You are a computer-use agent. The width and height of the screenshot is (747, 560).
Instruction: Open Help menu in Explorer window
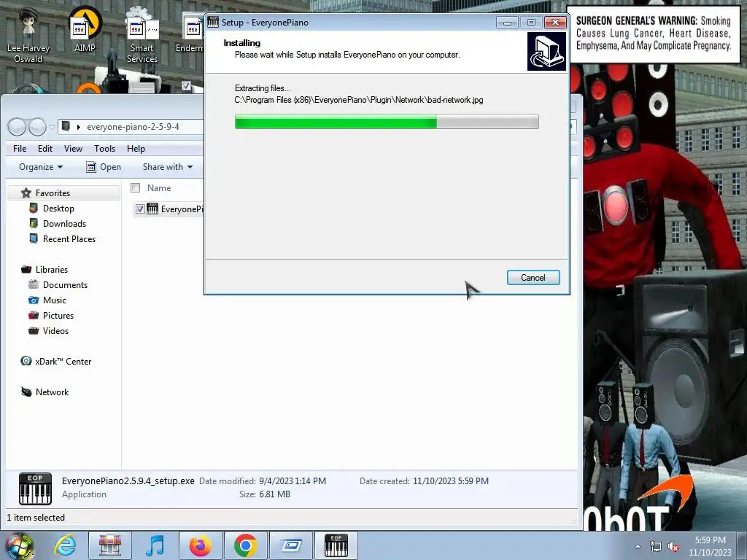136,149
